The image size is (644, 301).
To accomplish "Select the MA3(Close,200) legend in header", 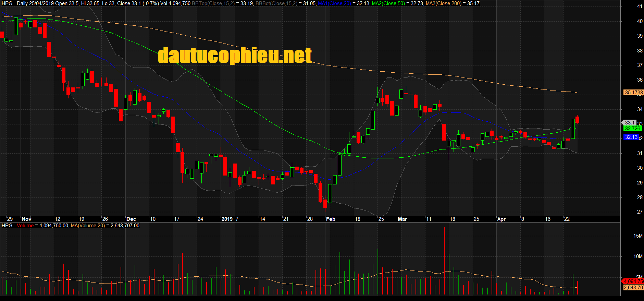I will (444, 3).
